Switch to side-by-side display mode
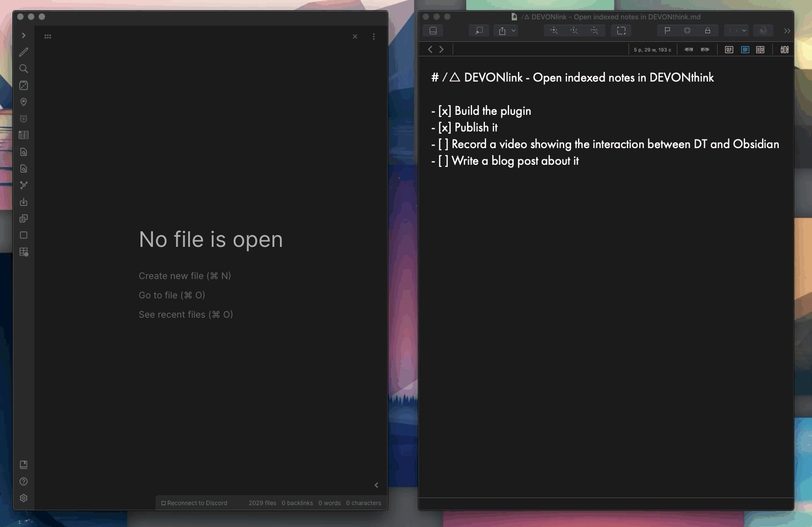The image size is (812, 527). [760, 49]
